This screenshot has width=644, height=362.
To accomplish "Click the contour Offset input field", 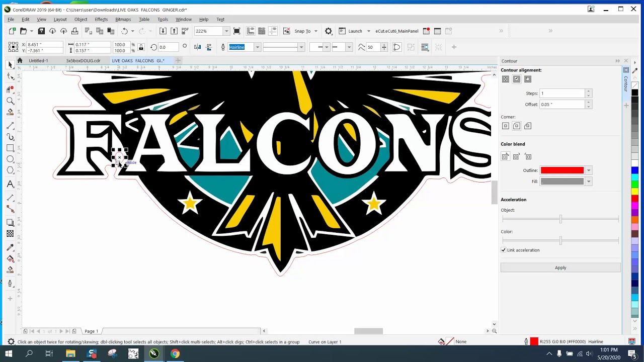I will coord(562,105).
